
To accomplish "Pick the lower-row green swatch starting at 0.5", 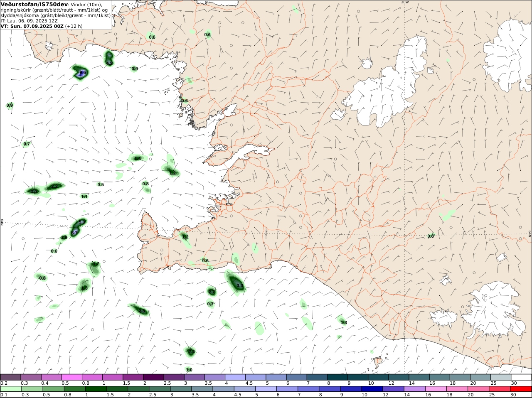I will (x=53, y=389).
